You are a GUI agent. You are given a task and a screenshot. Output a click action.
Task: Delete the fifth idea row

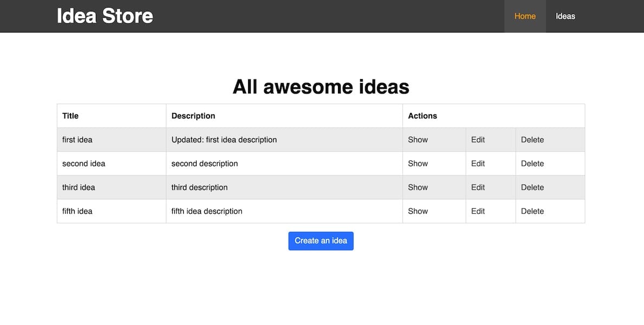(x=532, y=211)
